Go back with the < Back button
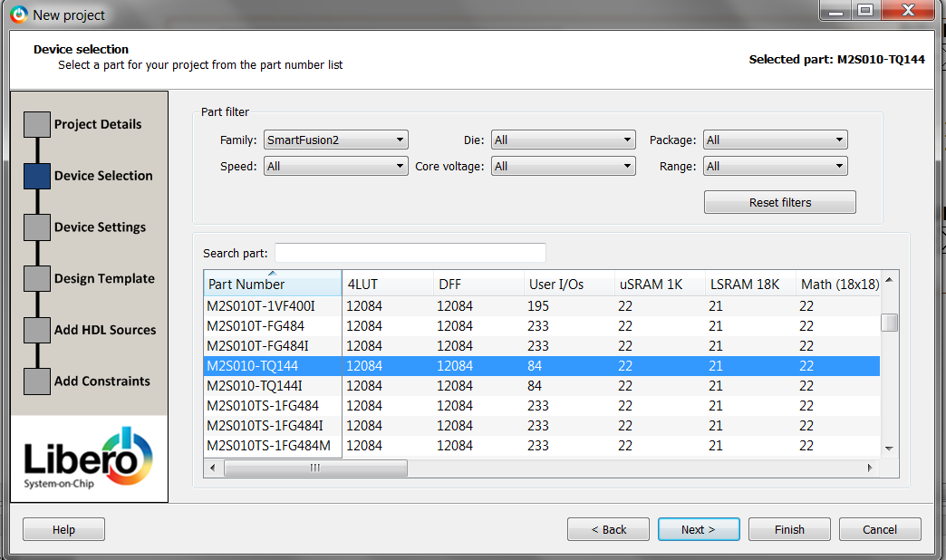The width and height of the screenshot is (946, 560). pyautogui.click(x=608, y=529)
